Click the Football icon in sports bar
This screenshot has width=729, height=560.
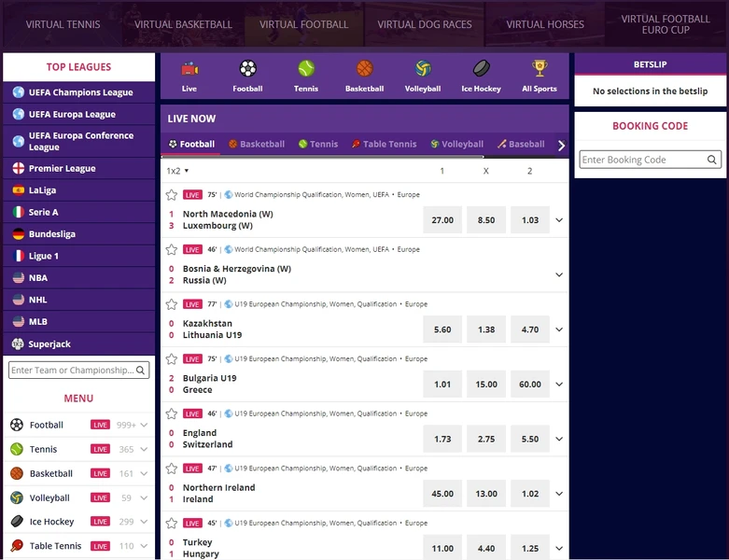pos(247,70)
